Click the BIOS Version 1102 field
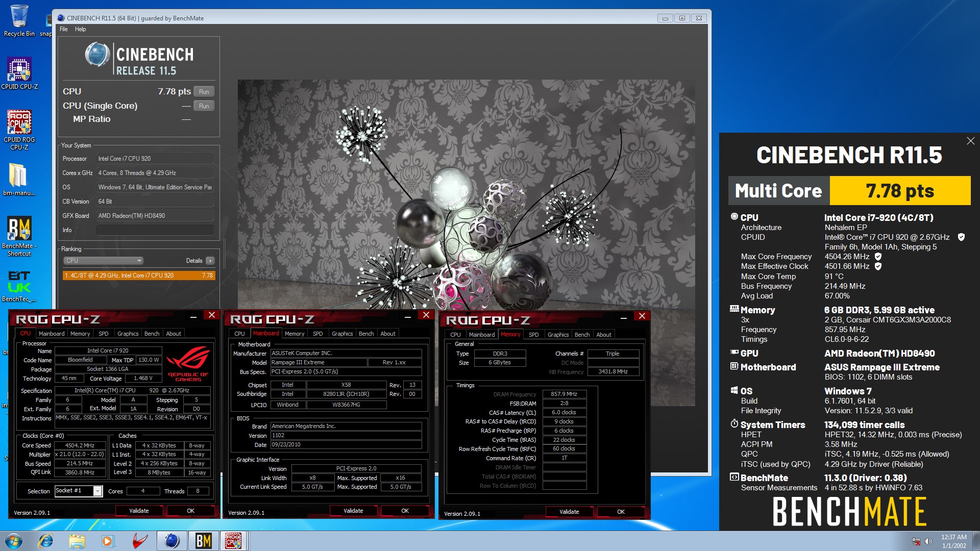The width and height of the screenshot is (980, 551). tap(346, 436)
